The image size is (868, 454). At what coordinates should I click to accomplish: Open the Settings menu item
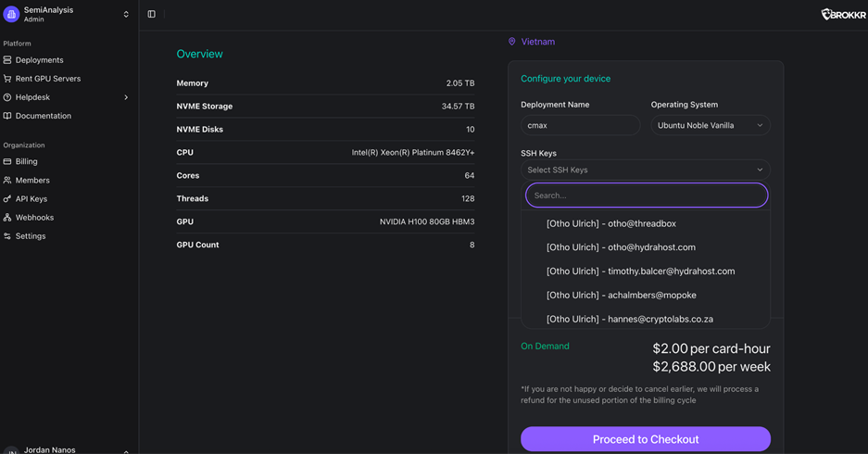coord(31,235)
